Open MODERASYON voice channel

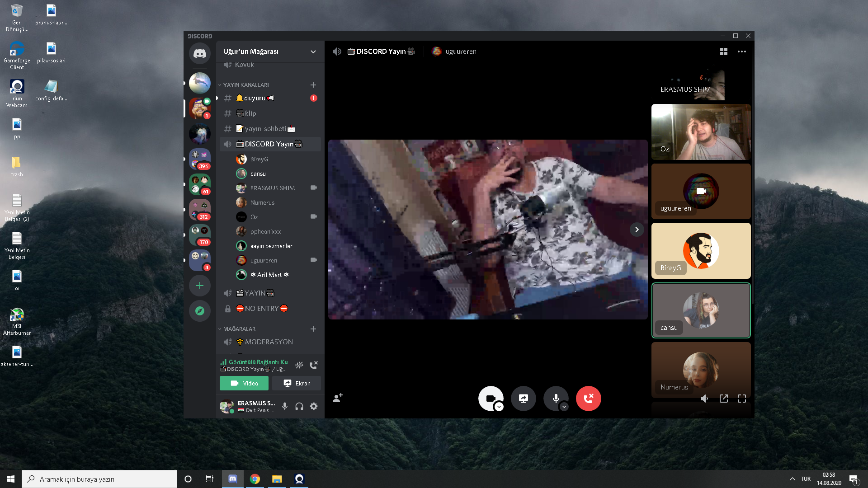(270, 342)
